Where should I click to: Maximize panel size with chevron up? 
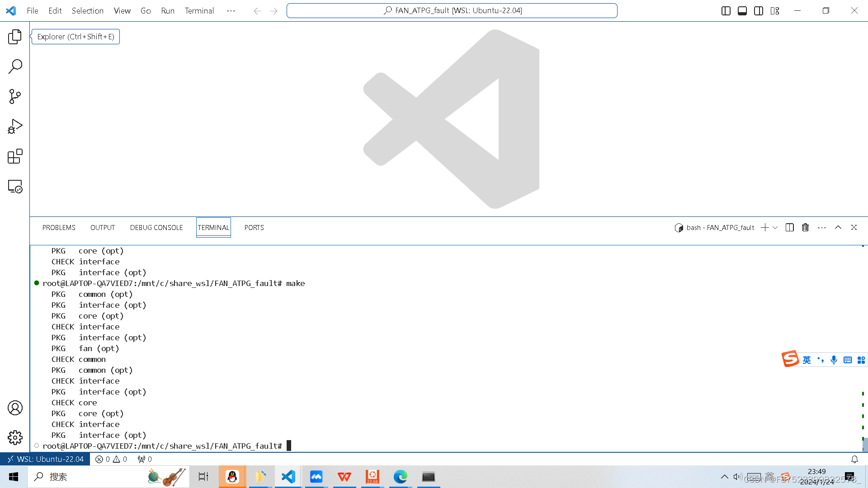(x=838, y=228)
